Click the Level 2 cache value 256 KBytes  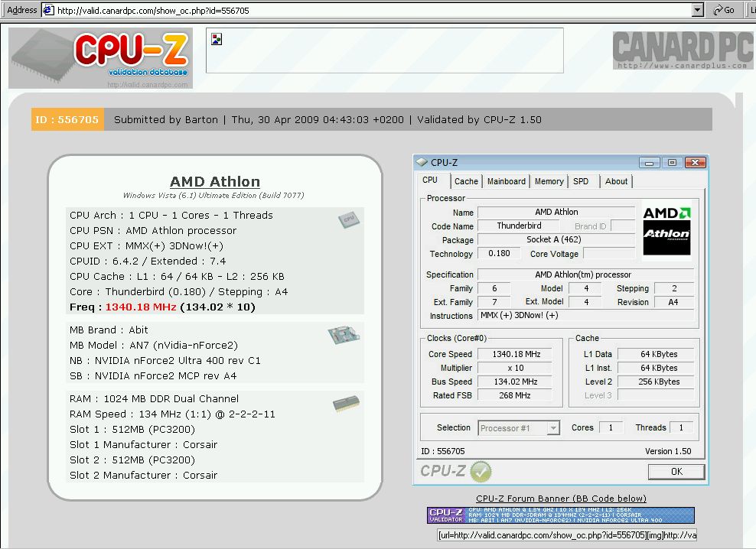pos(657,382)
